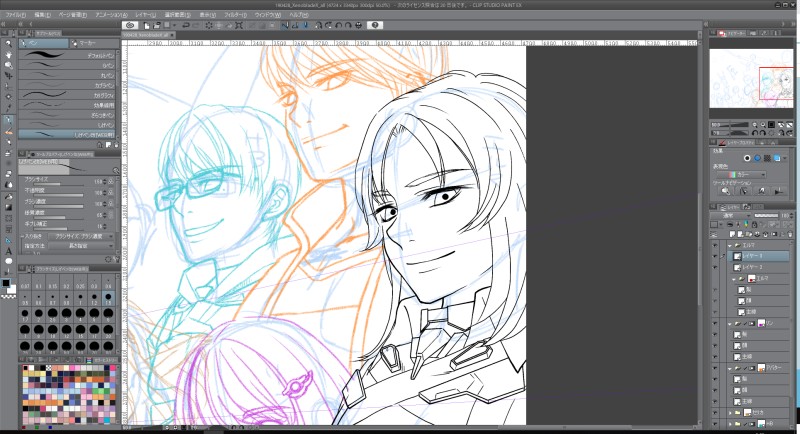
Task: Toggle visibility of セリカ folder
Action: coord(715,412)
